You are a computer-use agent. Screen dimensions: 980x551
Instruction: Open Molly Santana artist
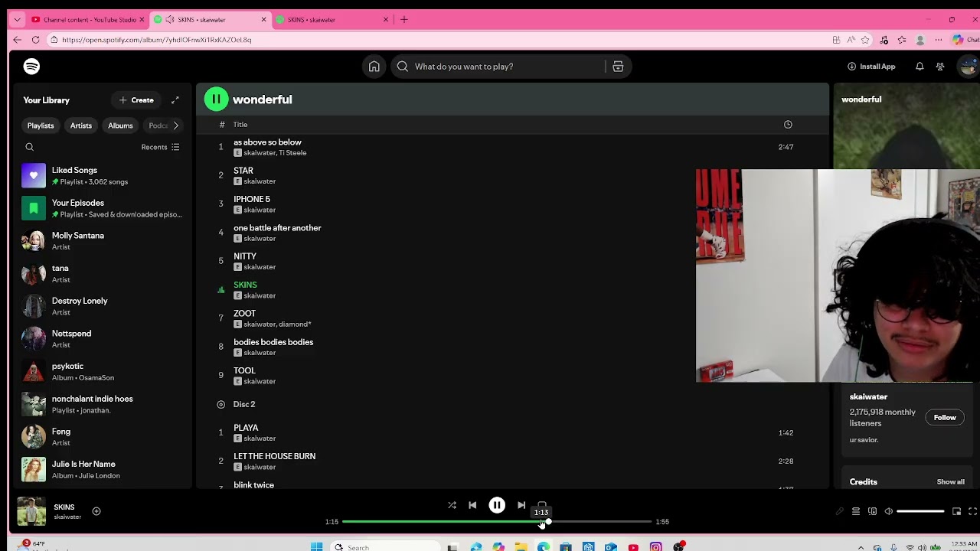click(102, 241)
